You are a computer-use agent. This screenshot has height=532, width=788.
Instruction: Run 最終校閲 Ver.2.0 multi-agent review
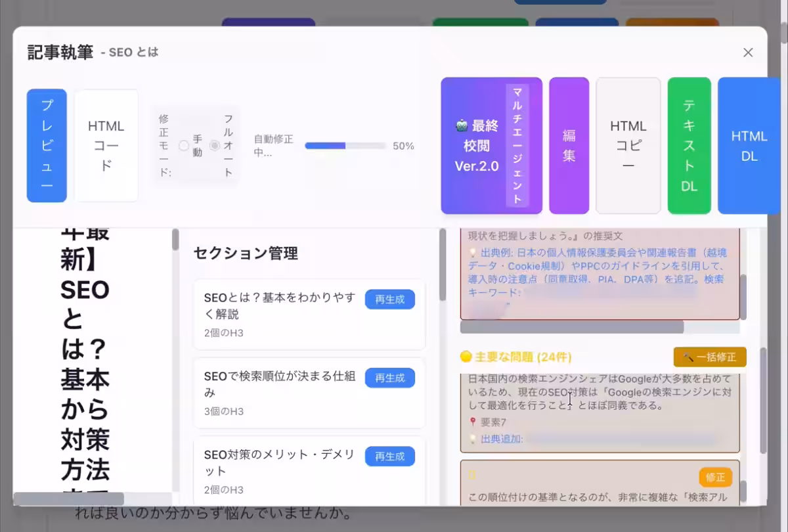point(491,146)
